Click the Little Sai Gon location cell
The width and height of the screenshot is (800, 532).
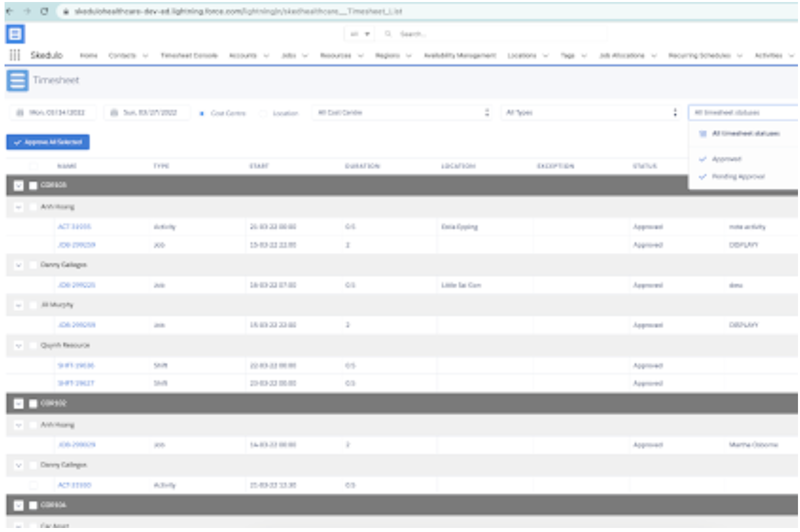point(461,285)
